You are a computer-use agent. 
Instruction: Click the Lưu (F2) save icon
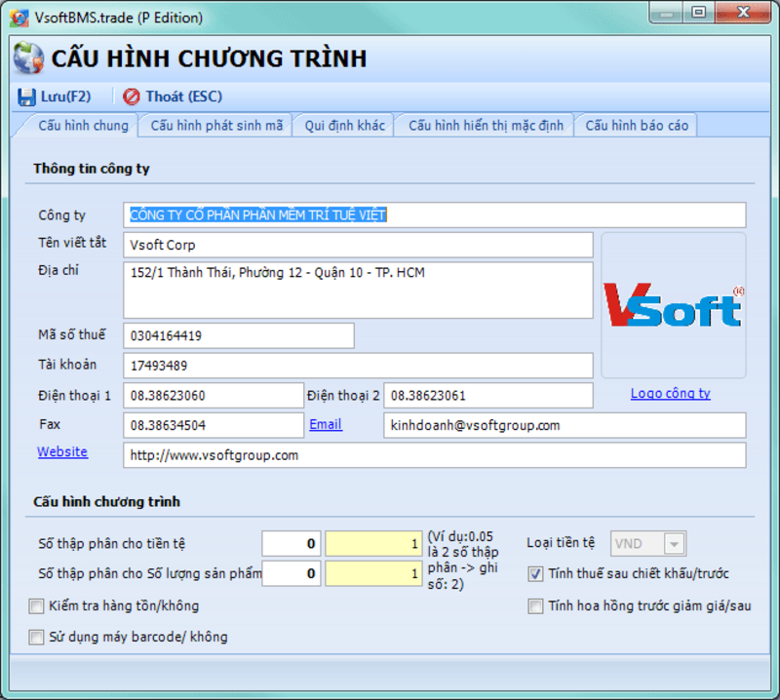[x=25, y=97]
